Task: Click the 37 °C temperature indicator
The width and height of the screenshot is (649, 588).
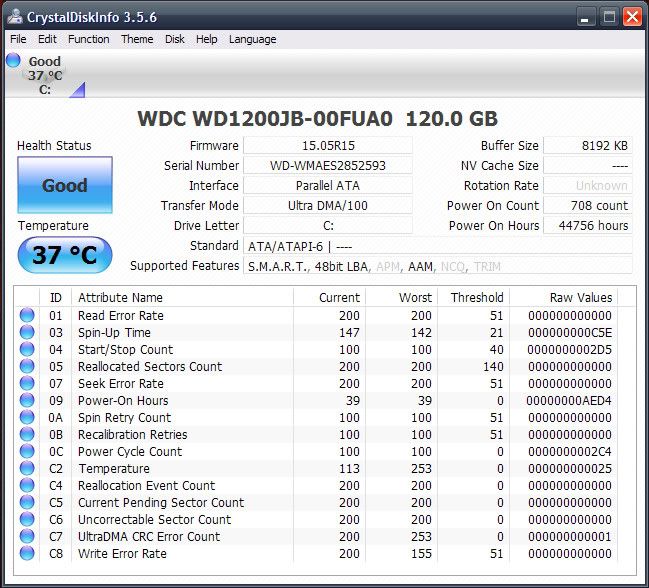Action: (x=65, y=255)
